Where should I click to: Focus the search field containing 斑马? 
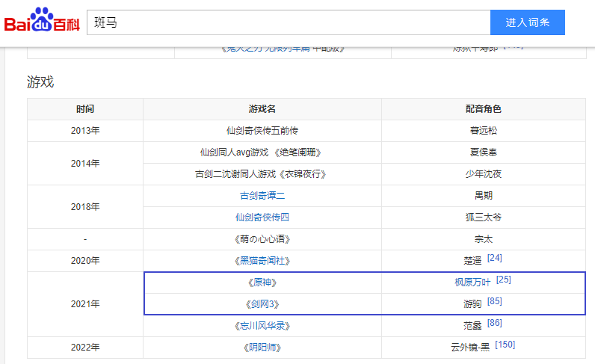click(x=289, y=22)
